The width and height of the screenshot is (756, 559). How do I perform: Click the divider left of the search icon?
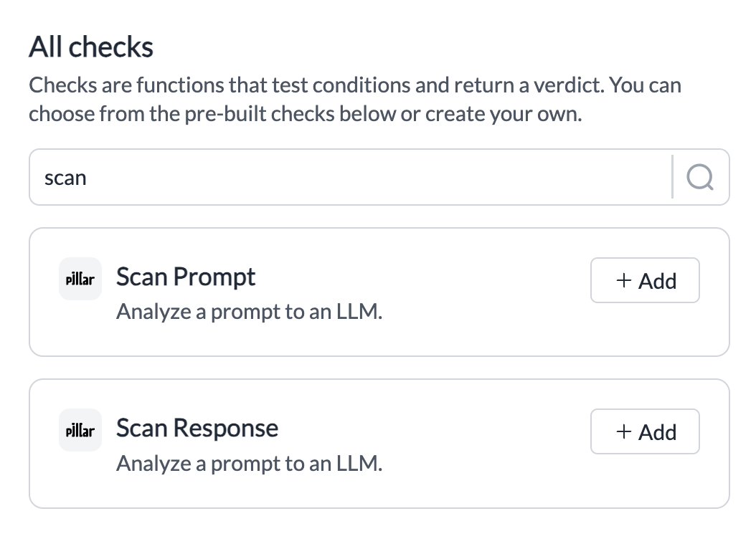(672, 177)
